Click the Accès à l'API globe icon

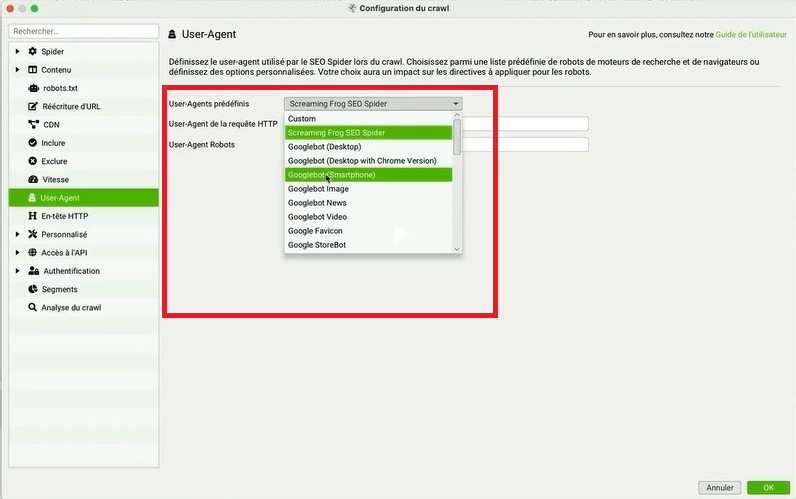point(32,252)
